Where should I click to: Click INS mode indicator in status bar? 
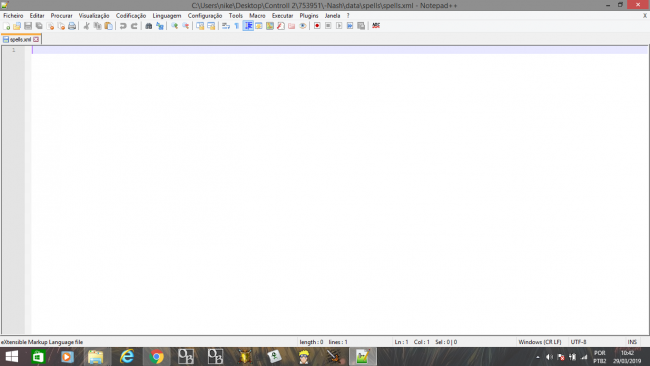(x=632, y=342)
